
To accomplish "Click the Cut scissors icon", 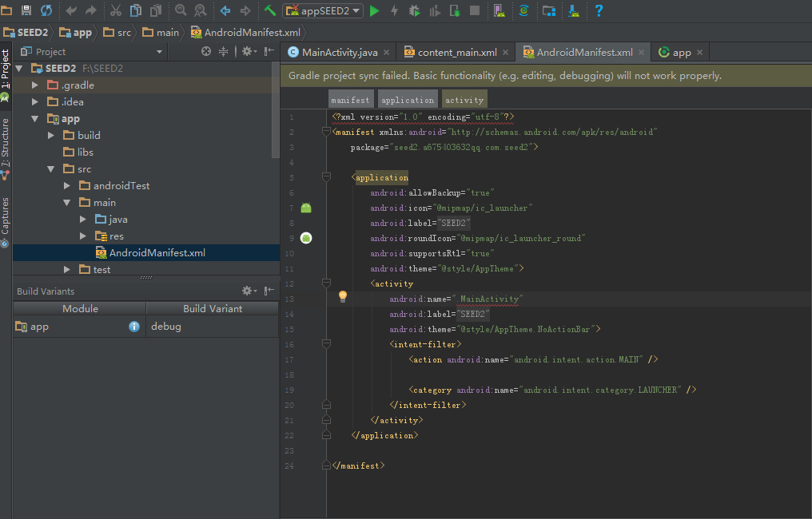I will (x=115, y=10).
